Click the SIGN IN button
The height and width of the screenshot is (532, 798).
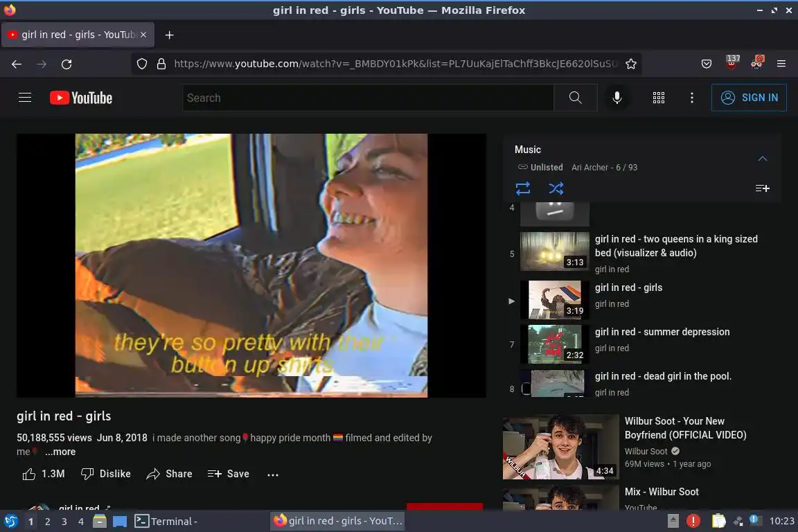(x=749, y=98)
